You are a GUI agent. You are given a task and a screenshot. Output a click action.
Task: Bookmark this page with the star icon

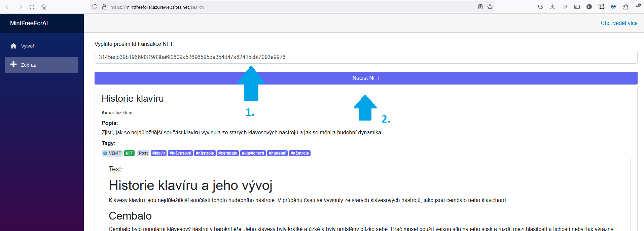click(x=490, y=7)
